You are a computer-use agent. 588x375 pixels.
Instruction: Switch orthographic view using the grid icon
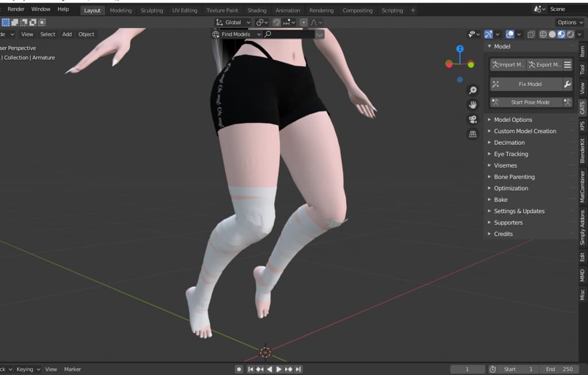473,134
